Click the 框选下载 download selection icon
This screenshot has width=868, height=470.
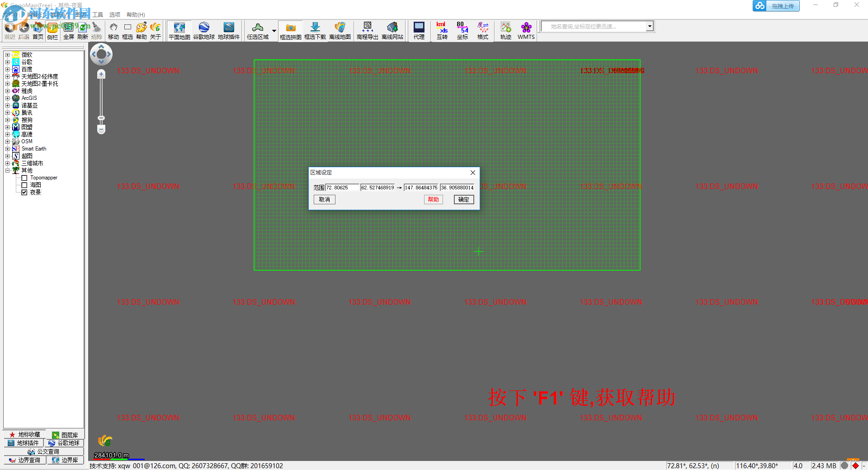(315, 31)
